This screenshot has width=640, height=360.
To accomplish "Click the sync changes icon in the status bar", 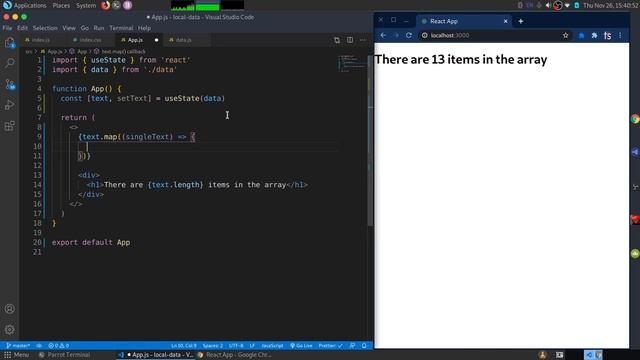I will pos(39,346).
